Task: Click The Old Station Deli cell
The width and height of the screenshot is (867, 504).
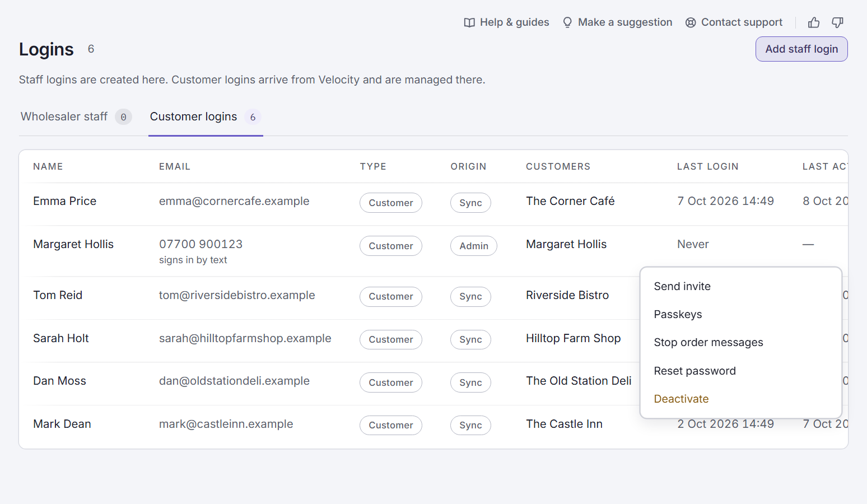Action: (x=579, y=381)
